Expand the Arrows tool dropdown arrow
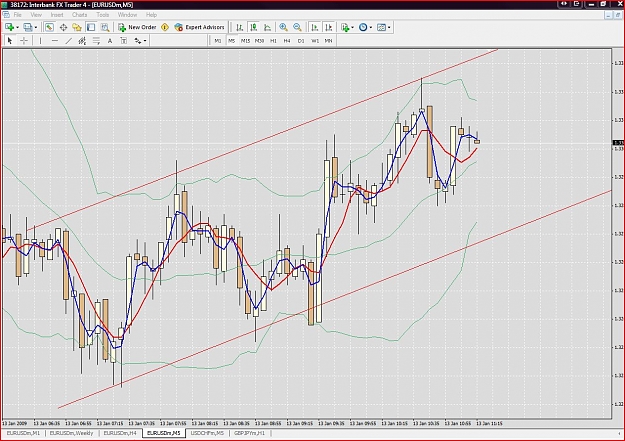Image resolution: width=625 pixels, height=441 pixels. (x=145, y=41)
